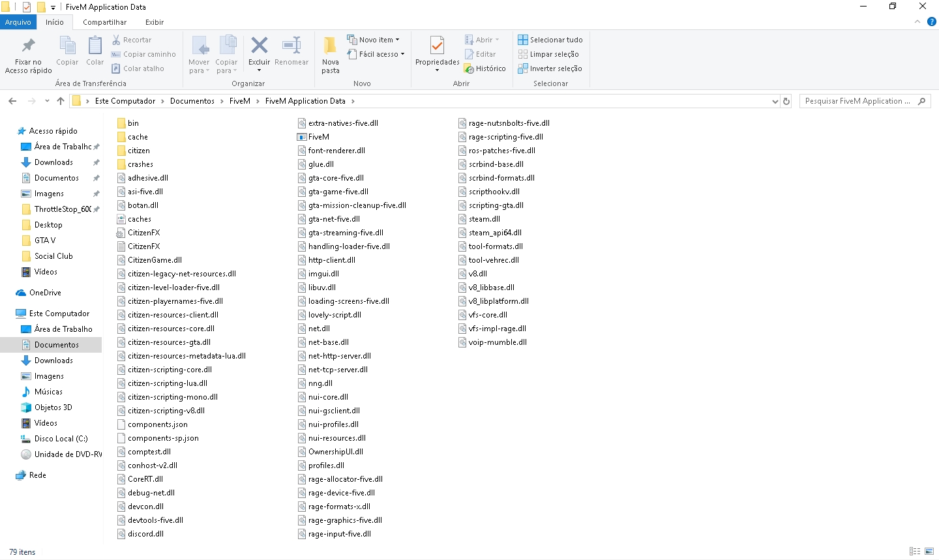Open the Abrir dropdown in ribbon
939x560 pixels.
[x=482, y=40]
